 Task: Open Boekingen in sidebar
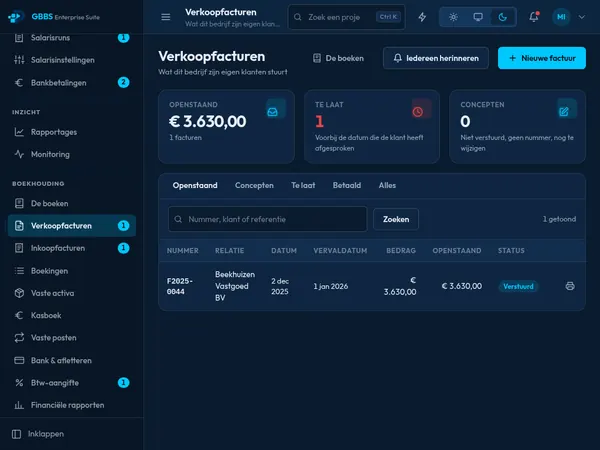(x=72, y=271)
